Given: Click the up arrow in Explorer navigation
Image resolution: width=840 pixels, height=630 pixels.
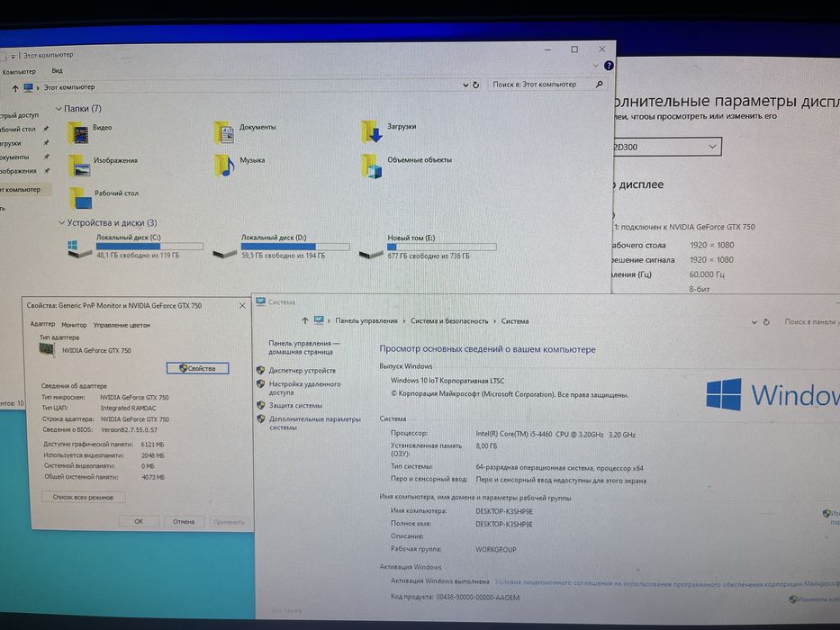Looking at the screenshot, I should [15, 88].
